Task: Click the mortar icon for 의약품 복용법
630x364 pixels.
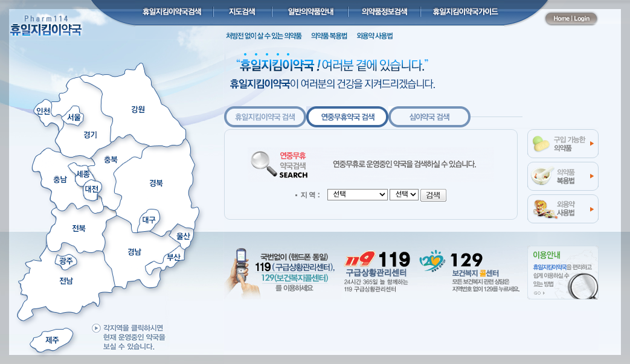Action: click(542, 176)
